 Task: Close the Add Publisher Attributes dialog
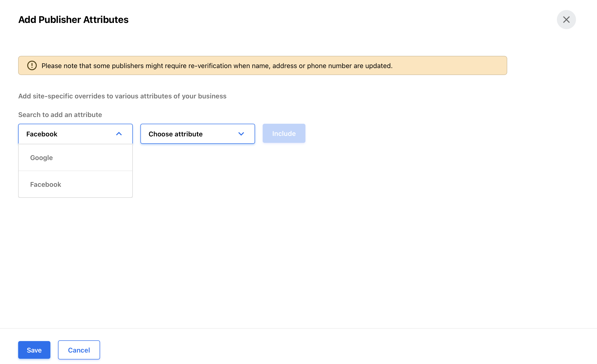tap(566, 20)
